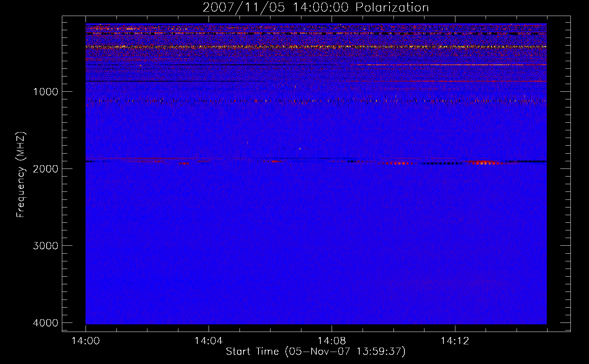Click the 3000 frequency tick label

[46, 246]
